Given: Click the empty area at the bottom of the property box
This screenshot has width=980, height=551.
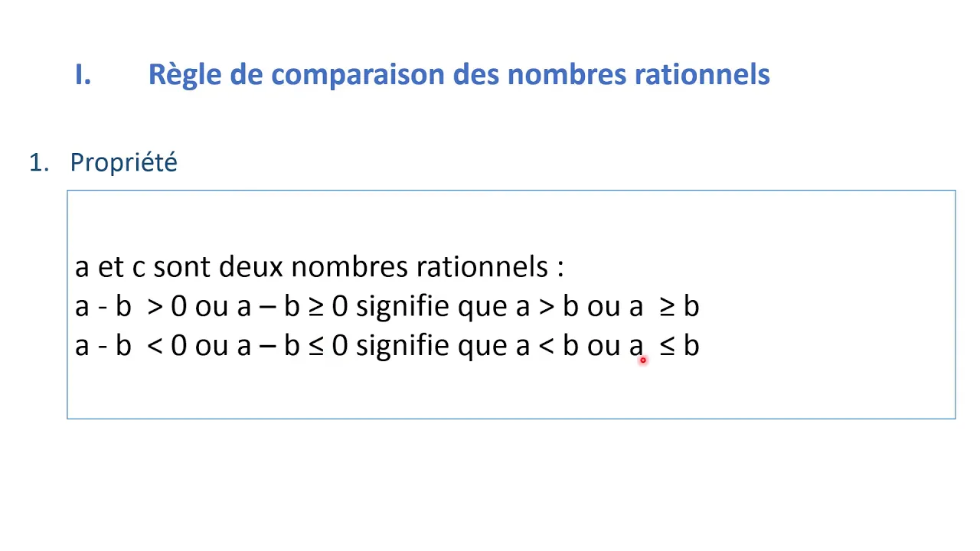Looking at the screenshot, I should tap(511, 390).
